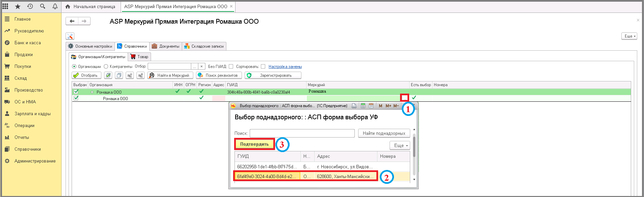Open the main form Еще dropdown
644x197 pixels.
pyautogui.click(x=629, y=36)
